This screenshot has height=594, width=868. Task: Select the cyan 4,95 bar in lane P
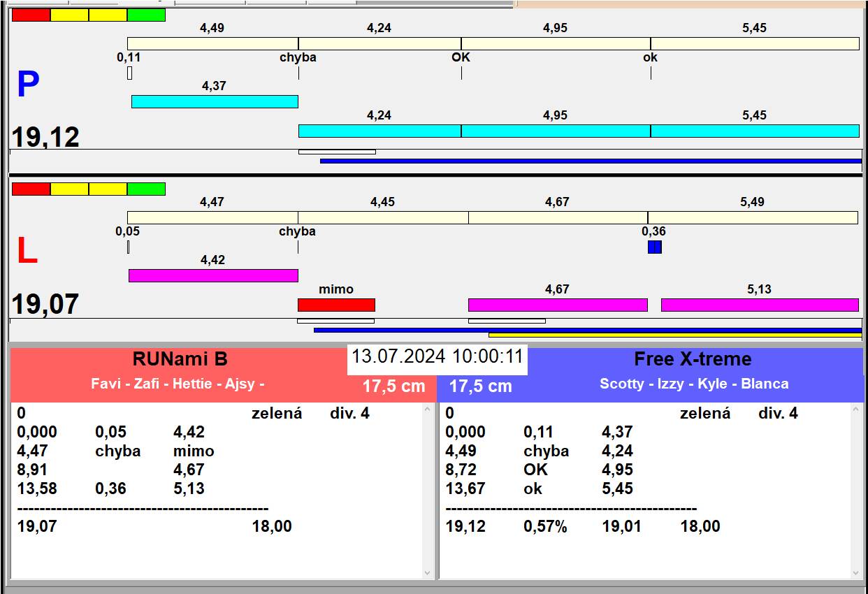point(556,131)
